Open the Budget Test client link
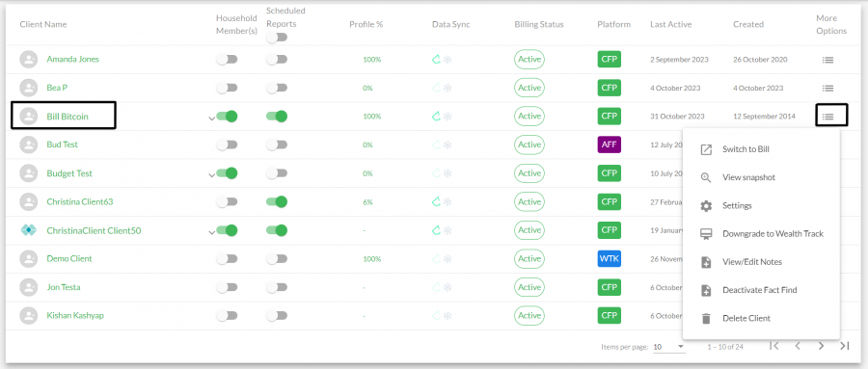The width and height of the screenshot is (868, 369). 69,173
